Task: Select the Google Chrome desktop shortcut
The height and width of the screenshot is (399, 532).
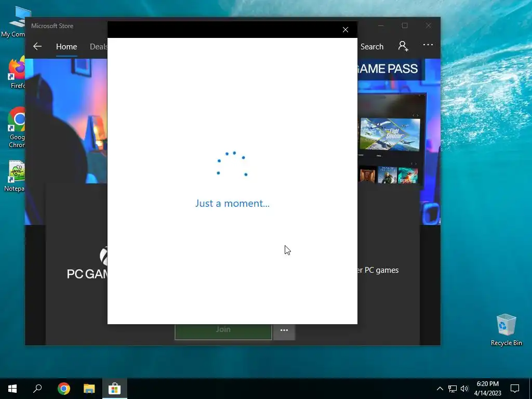Action: pyautogui.click(x=16, y=128)
